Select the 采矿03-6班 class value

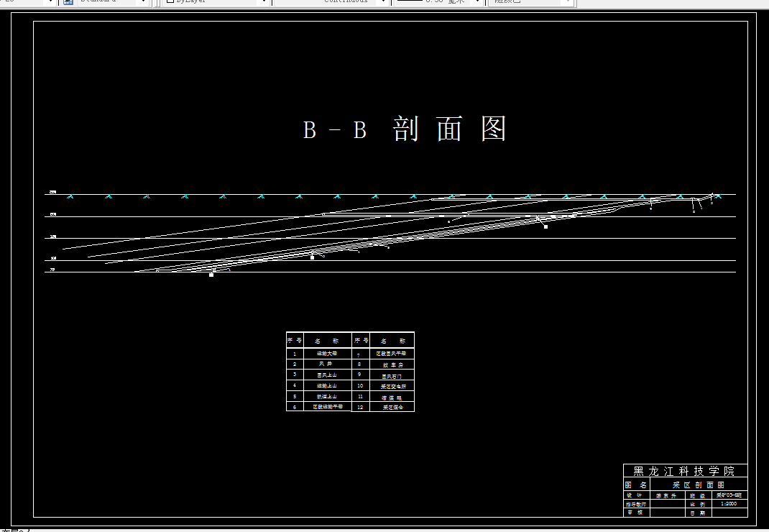point(729,495)
